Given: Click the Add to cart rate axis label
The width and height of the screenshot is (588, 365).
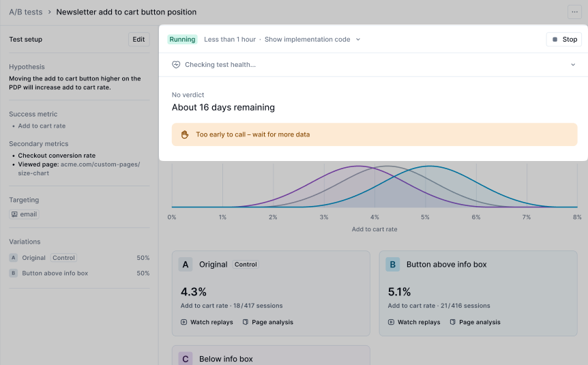Looking at the screenshot, I should [x=374, y=229].
